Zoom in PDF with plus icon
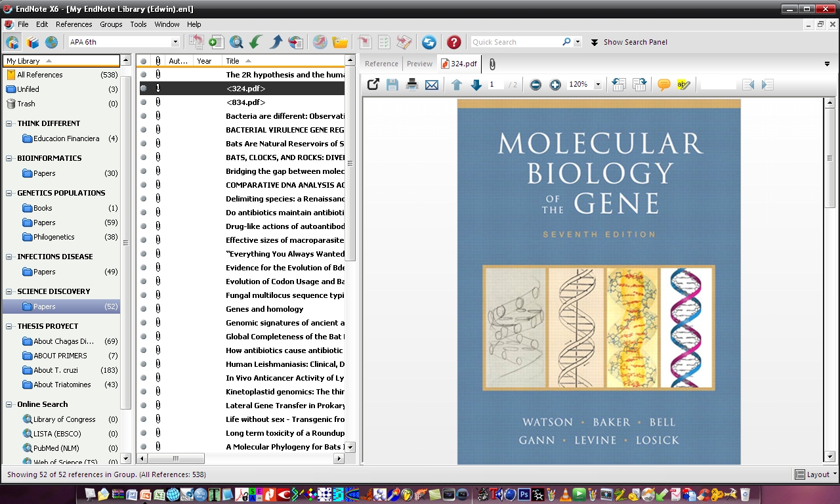The height and width of the screenshot is (504, 840). pos(555,85)
